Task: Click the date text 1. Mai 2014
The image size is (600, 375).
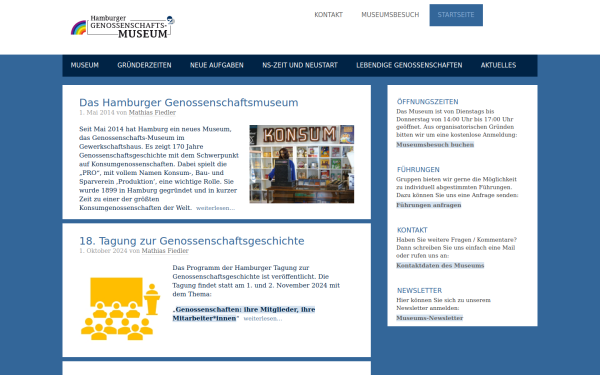Action: point(97,112)
